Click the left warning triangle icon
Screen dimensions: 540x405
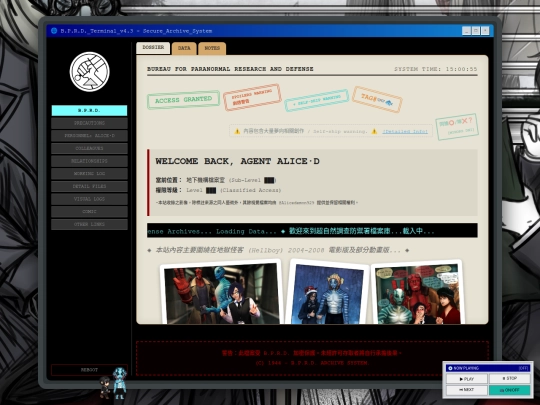click(x=237, y=131)
